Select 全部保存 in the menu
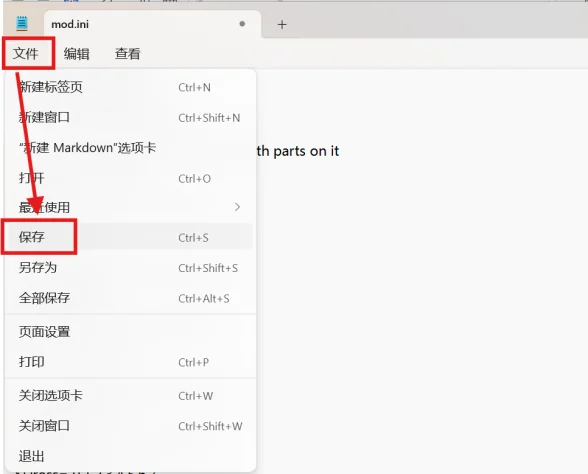Image resolution: width=588 pixels, height=474 pixels. click(130, 298)
